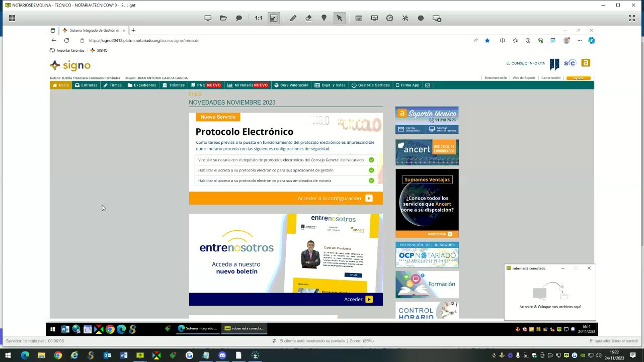Open the Gestoría Serfides menu
Screen dimensions: 644x362
pos(371,85)
